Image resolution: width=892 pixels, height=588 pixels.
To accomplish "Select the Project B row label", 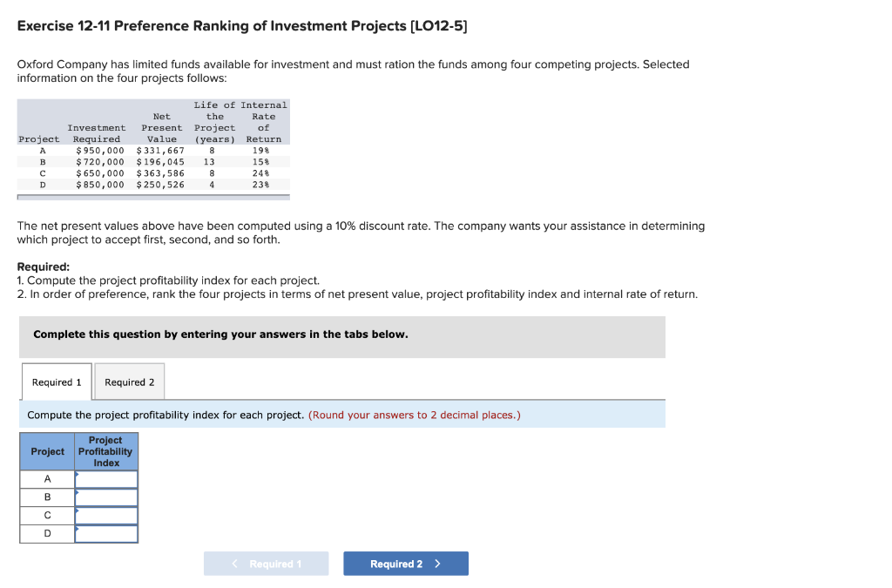I will (46, 497).
